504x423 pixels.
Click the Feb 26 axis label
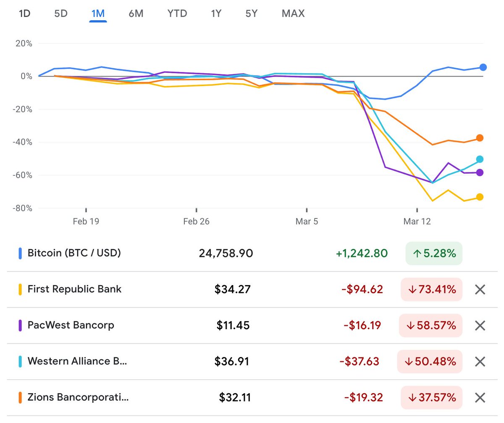point(196,221)
